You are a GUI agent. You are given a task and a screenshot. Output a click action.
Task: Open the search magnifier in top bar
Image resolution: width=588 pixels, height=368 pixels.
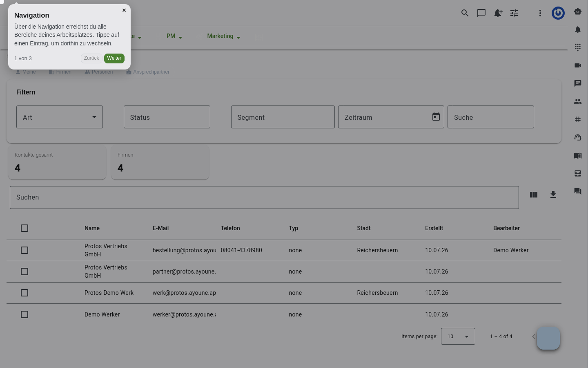pos(465,13)
